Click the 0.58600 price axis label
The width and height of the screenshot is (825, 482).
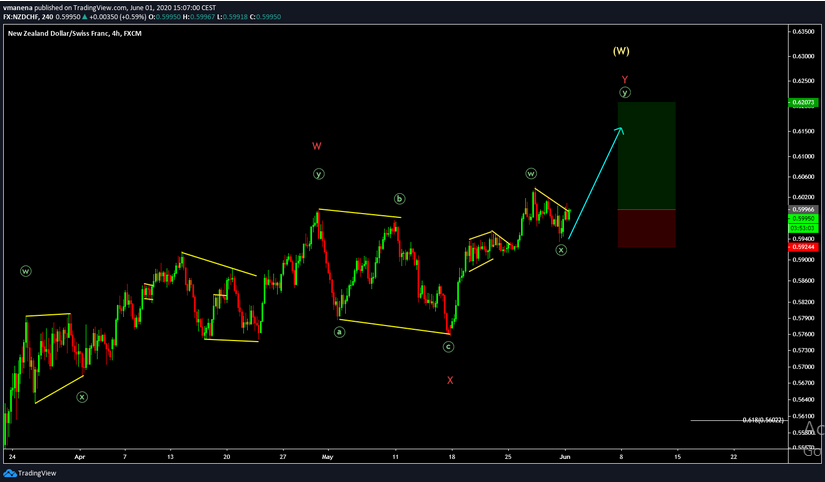click(x=803, y=281)
